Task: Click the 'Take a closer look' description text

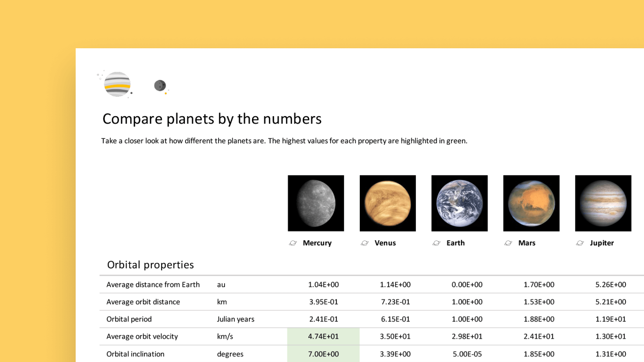Action: [x=284, y=141]
